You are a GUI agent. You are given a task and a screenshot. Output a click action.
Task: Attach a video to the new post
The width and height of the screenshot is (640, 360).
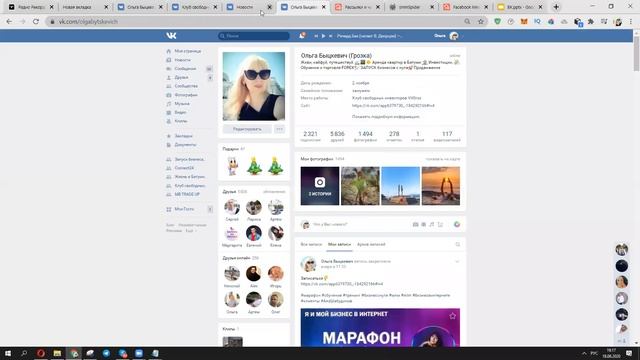coord(424,224)
